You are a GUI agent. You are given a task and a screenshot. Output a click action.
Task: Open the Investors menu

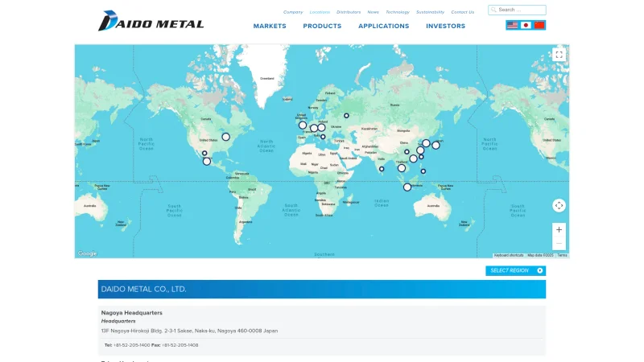[x=446, y=26]
